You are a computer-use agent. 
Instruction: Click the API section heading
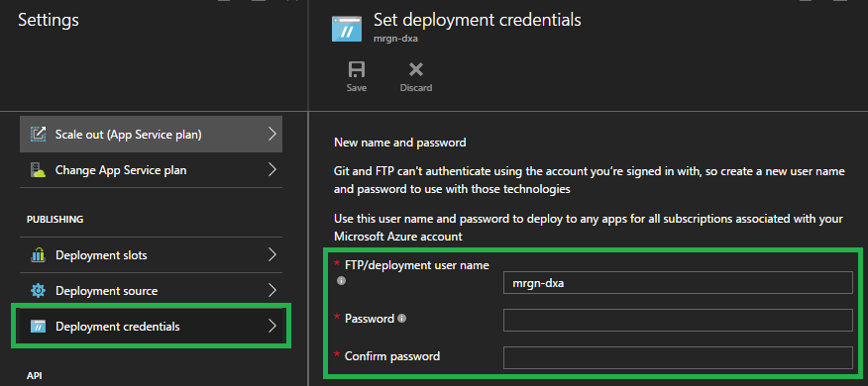34,375
